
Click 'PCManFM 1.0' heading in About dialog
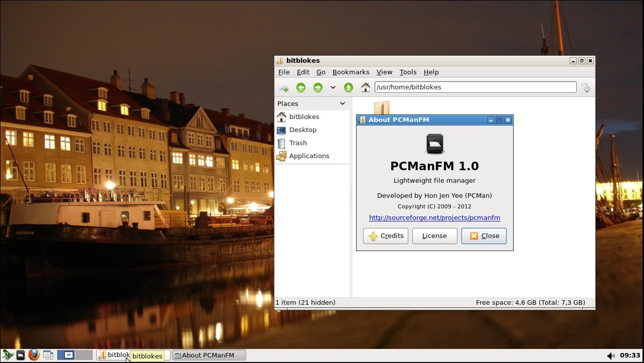(x=434, y=166)
